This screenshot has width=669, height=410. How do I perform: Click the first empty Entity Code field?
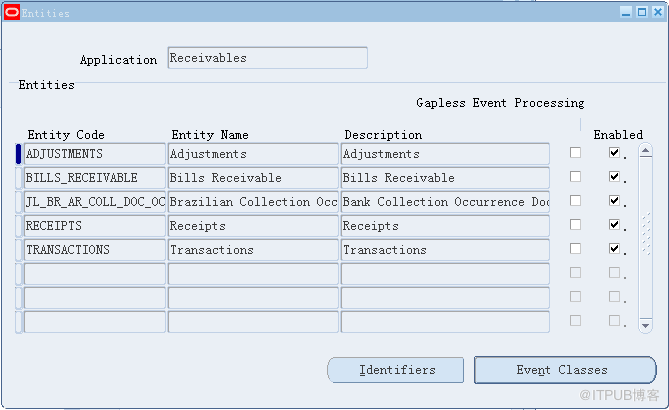point(95,273)
